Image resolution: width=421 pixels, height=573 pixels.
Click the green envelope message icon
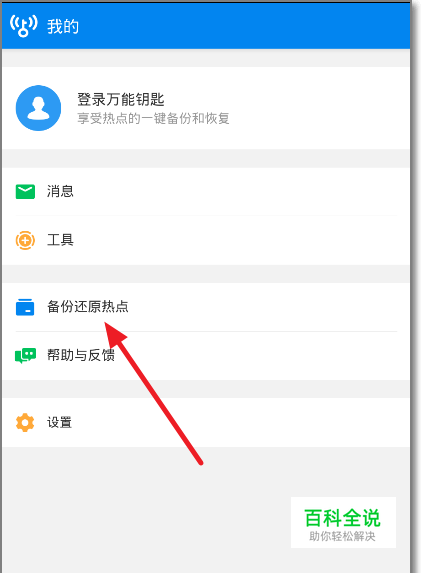(25, 191)
